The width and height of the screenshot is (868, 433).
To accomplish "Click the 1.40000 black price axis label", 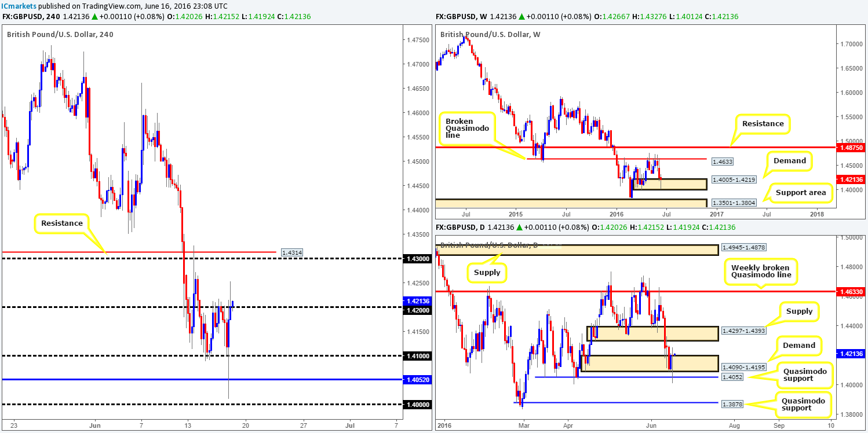I will coord(417,404).
